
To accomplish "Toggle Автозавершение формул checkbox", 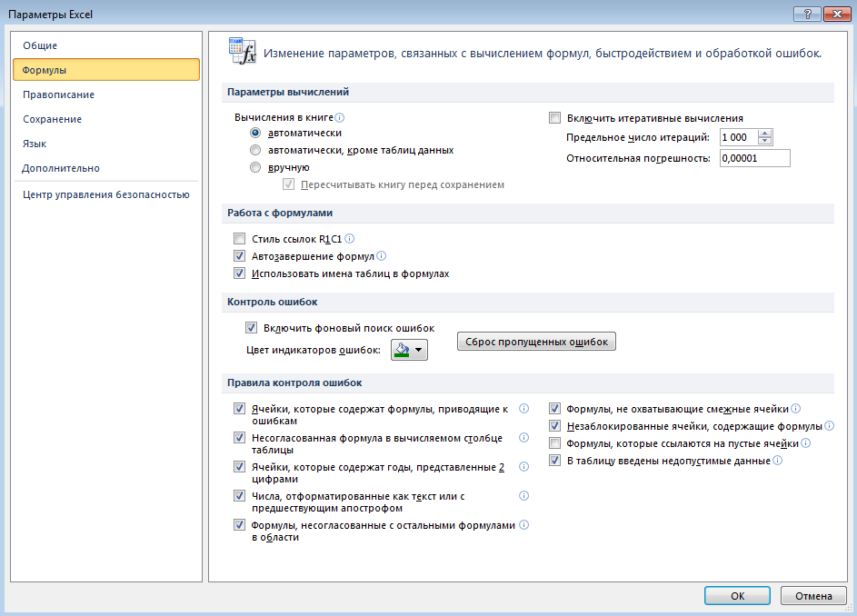I will click(x=239, y=256).
